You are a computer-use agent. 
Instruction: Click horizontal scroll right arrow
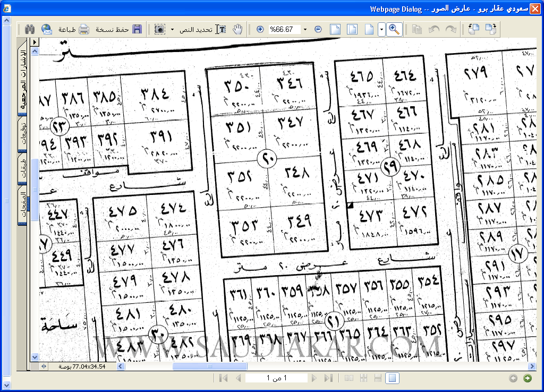click(x=532, y=367)
